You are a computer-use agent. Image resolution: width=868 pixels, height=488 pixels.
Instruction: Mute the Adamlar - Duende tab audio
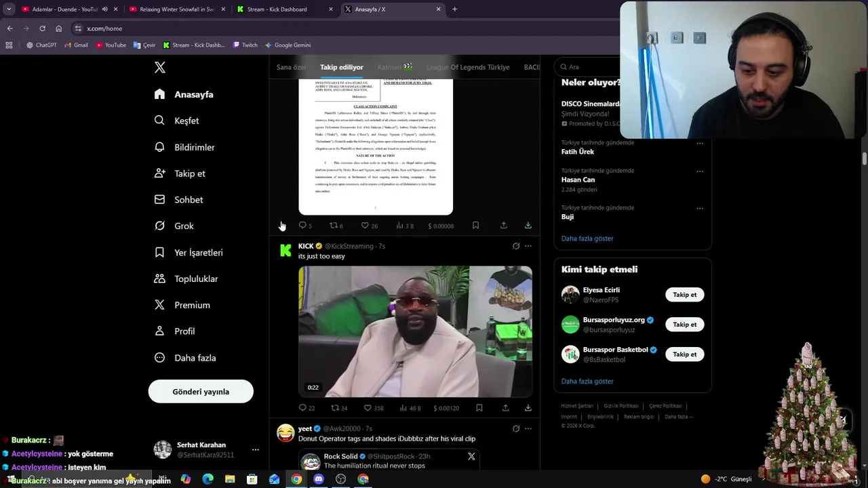coord(104,9)
